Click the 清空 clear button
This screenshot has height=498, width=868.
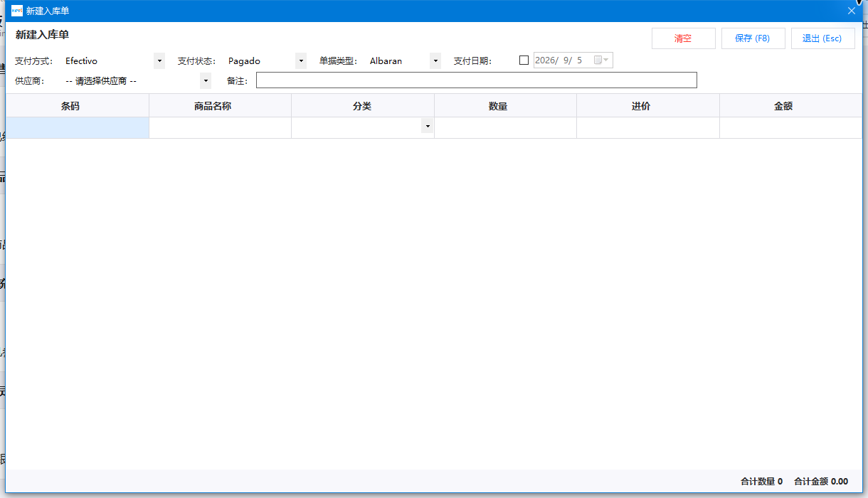(x=683, y=38)
